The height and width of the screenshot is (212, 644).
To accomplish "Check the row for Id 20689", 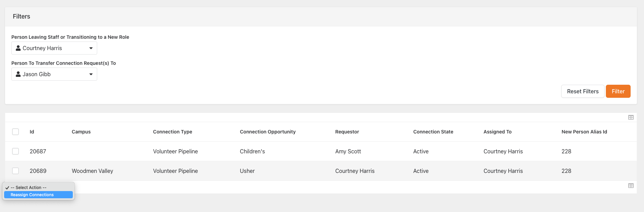I will [x=15, y=171].
